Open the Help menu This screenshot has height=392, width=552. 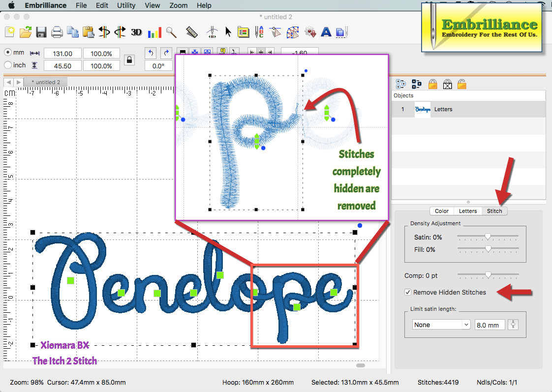pos(204,5)
